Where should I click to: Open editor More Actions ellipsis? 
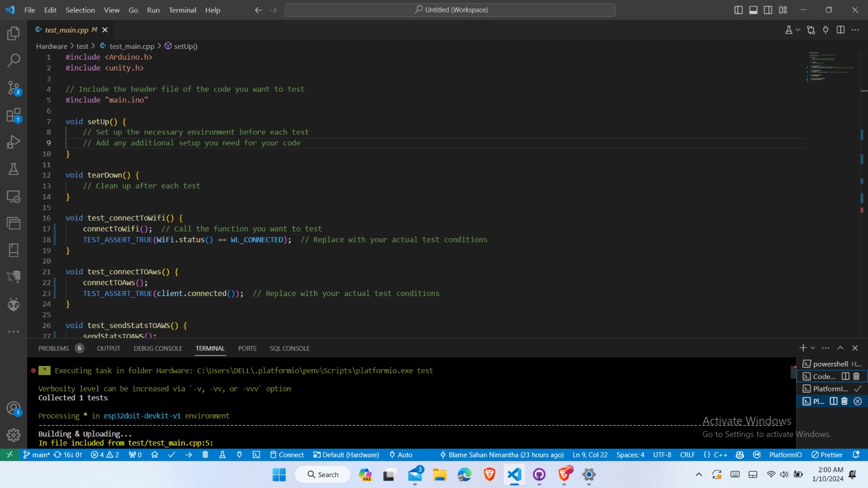pyautogui.click(x=855, y=30)
